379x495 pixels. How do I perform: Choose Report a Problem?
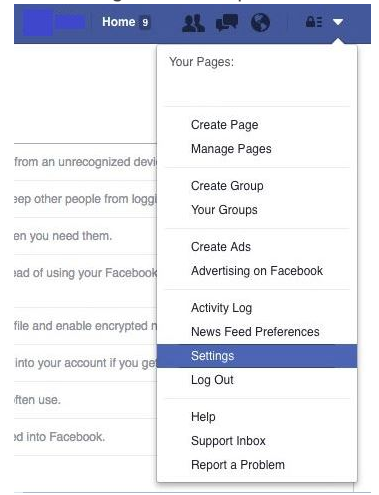tap(238, 465)
